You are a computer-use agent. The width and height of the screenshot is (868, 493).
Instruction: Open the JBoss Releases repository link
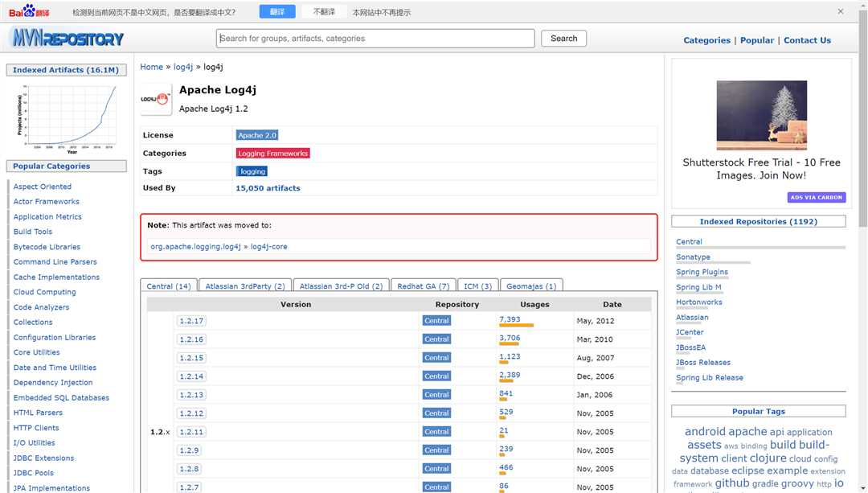pyautogui.click(x=702, y=362)
